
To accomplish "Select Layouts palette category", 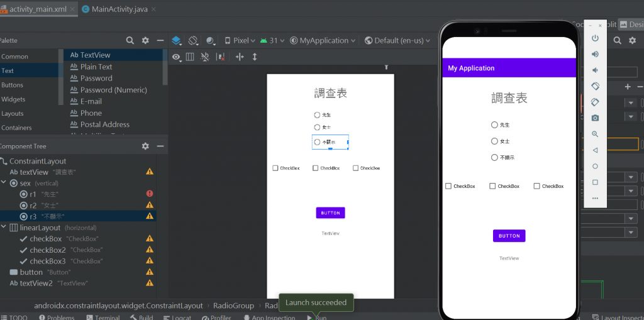I will coord(13,113).
